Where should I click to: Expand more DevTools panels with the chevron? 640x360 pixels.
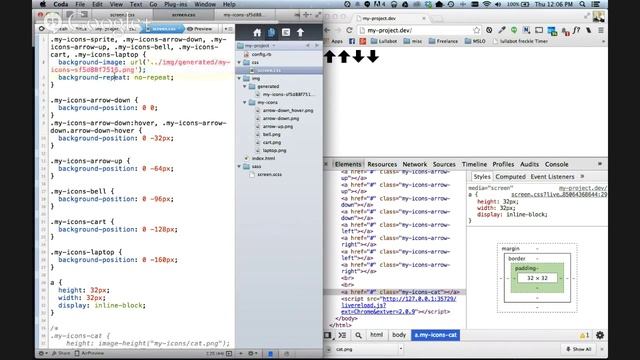point(600,164)
